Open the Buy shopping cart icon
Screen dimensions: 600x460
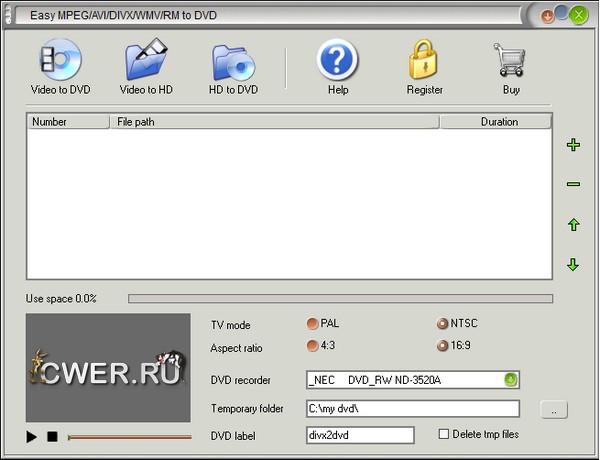click(x=511, y=62)
